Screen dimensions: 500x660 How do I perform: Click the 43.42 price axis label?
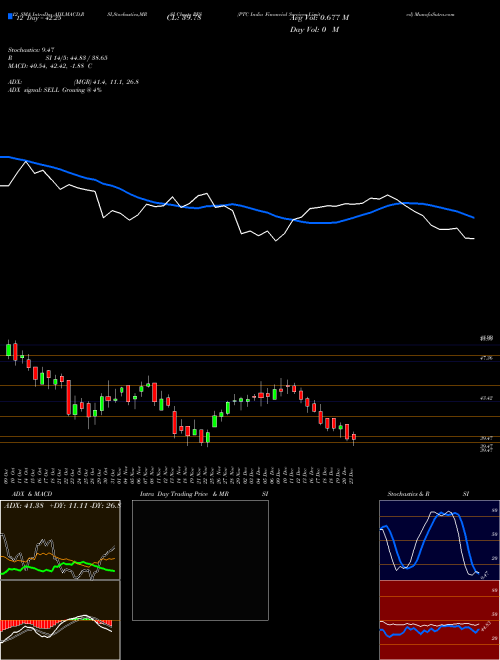click(486, 398)
